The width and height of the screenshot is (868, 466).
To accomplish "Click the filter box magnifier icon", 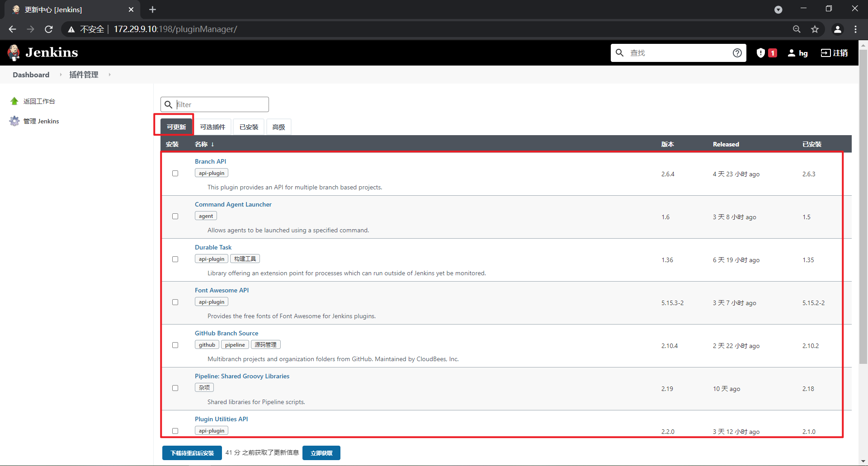I will click(x=168, y=104).
